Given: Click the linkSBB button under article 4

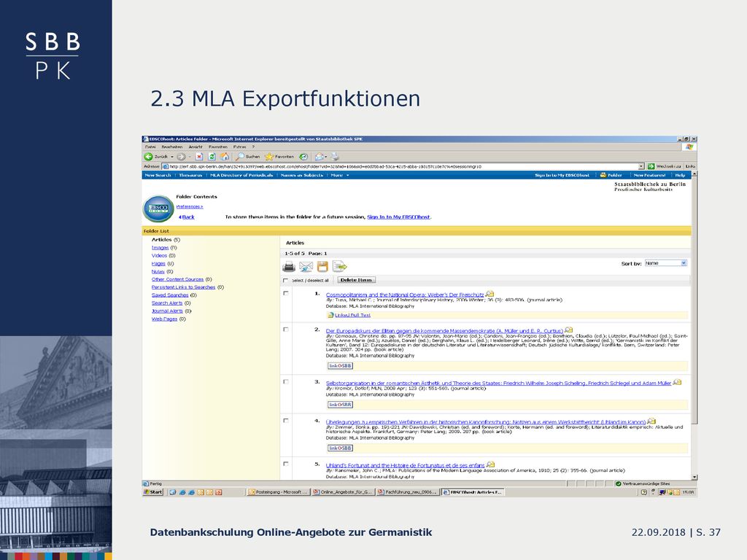Looking at the screenshot, I should [340, 448].
